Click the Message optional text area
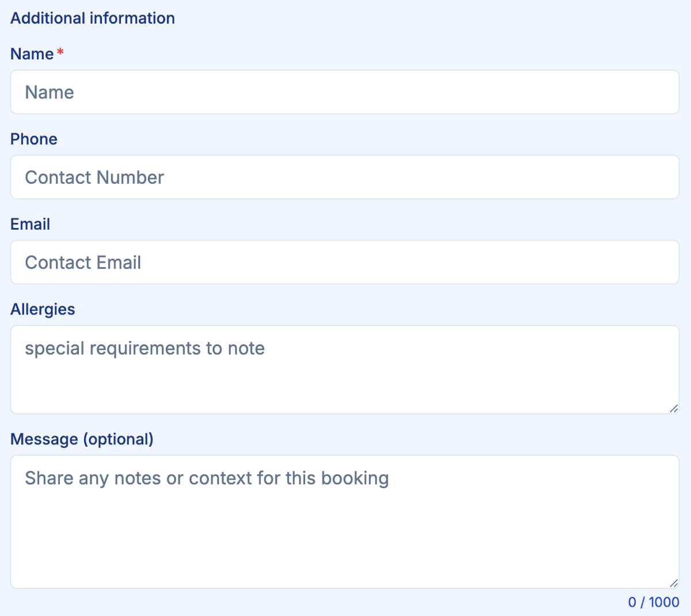The width and height of the screenshot is (691, 616). point(345,522)
